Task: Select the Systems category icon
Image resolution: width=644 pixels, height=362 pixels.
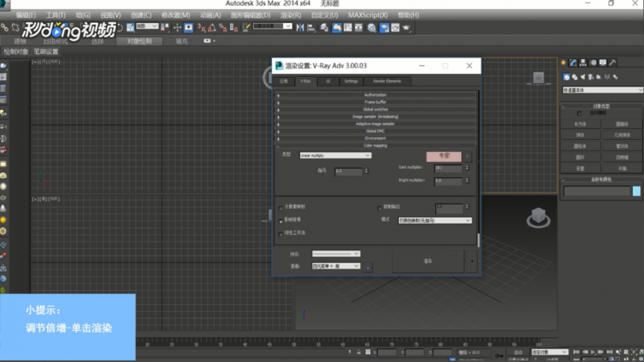Action: (616, 77)
